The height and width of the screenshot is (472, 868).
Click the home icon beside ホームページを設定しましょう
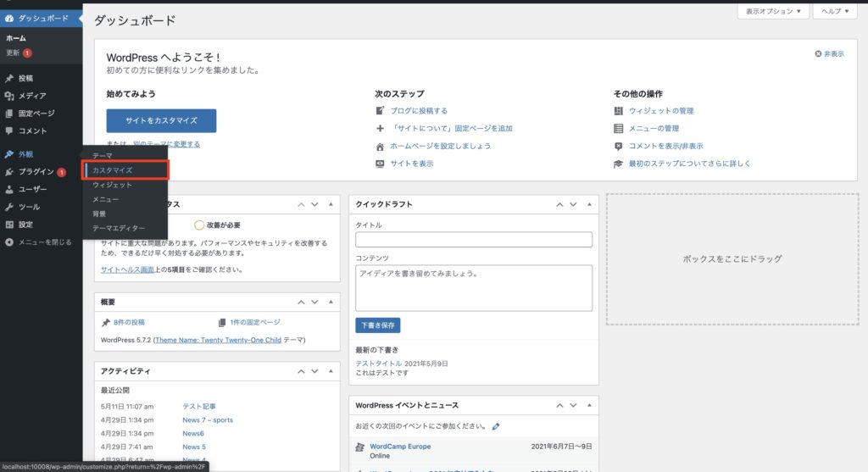[x=380, y=147]
